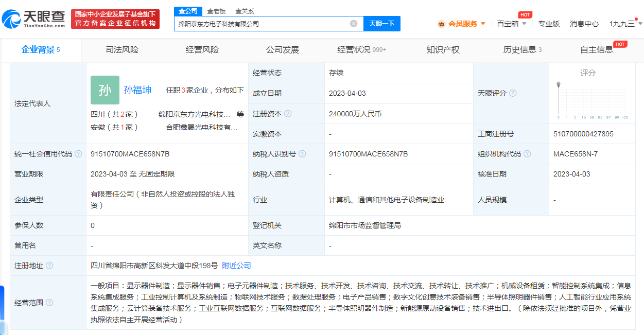Click the 经营状态 value 存续
The image size is (644, 335).
coord(336,73)
